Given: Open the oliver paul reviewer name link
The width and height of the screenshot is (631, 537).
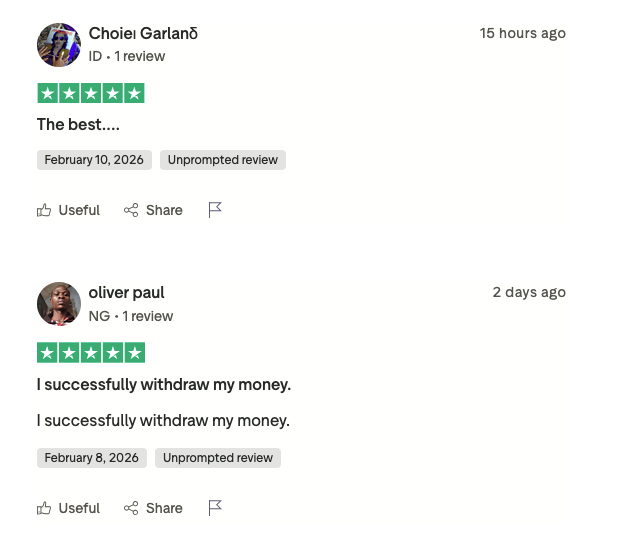Looking at the screenshot, I should click(126, 293).
